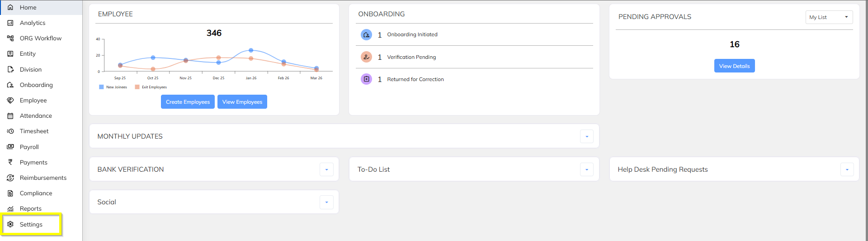Click the Returned for Correction purple icon

366,79
